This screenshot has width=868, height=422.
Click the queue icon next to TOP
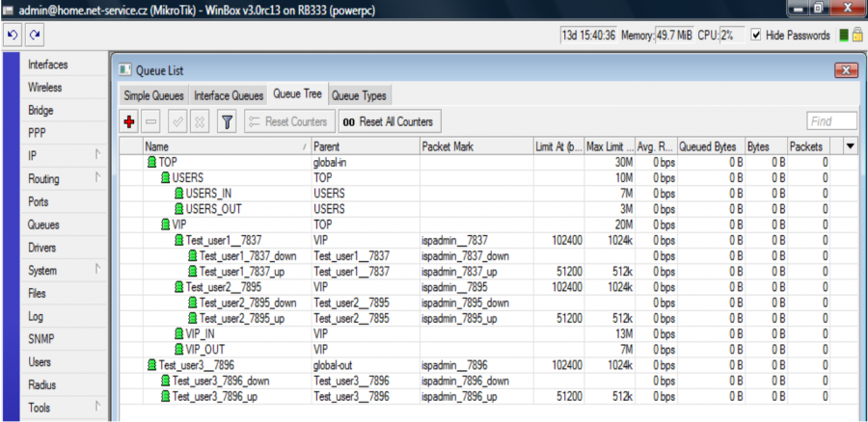pyautogui.click(x=151, y=163)
